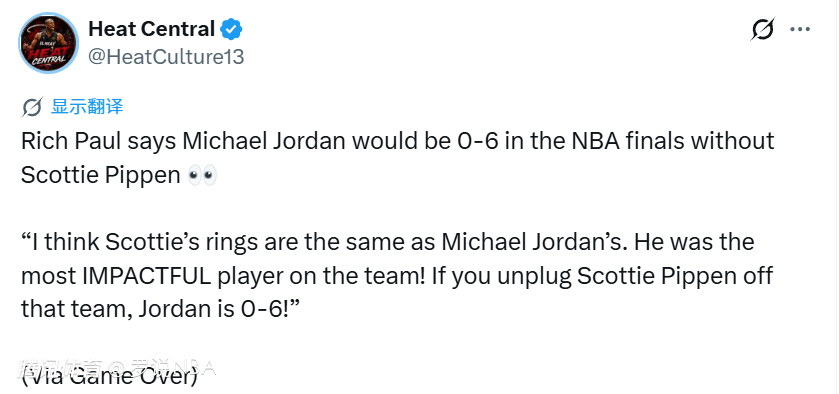Click the blue verified checkmark badge
839x394 pixels.
(232, 29)
